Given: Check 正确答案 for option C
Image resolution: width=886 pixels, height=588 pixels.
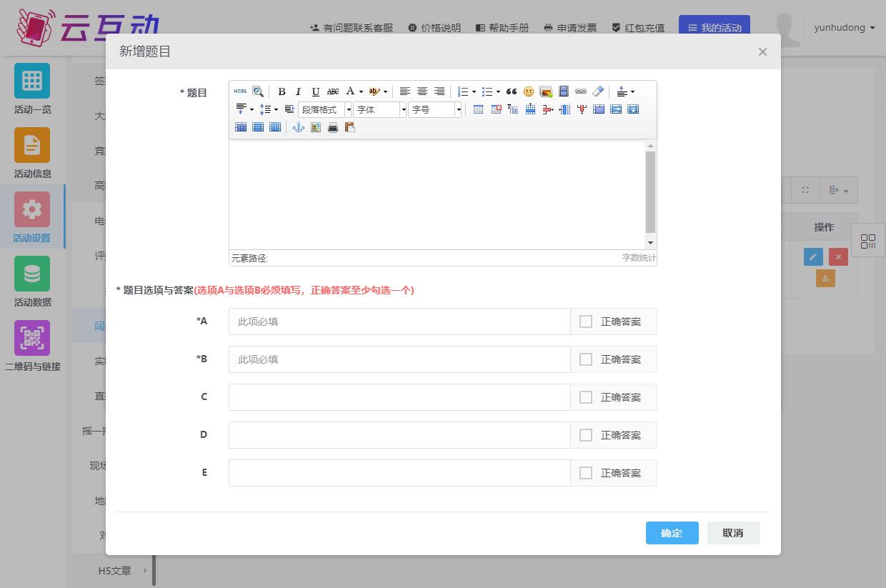Looking at the screenshot, I should click(586, 397).
